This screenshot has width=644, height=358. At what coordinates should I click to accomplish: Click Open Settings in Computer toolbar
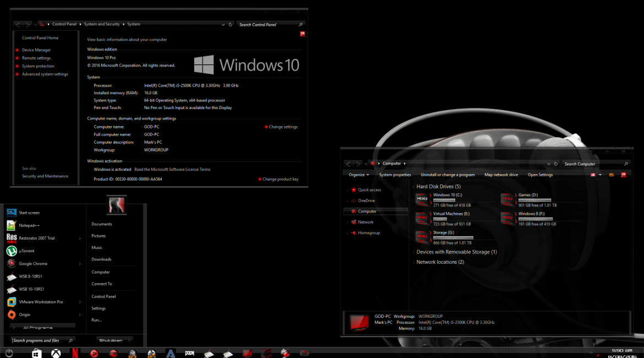point(540,175)
